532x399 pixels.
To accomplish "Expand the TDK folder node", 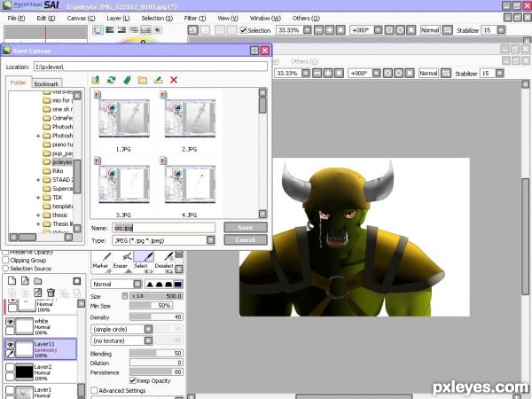I will [x=38, y=198].
